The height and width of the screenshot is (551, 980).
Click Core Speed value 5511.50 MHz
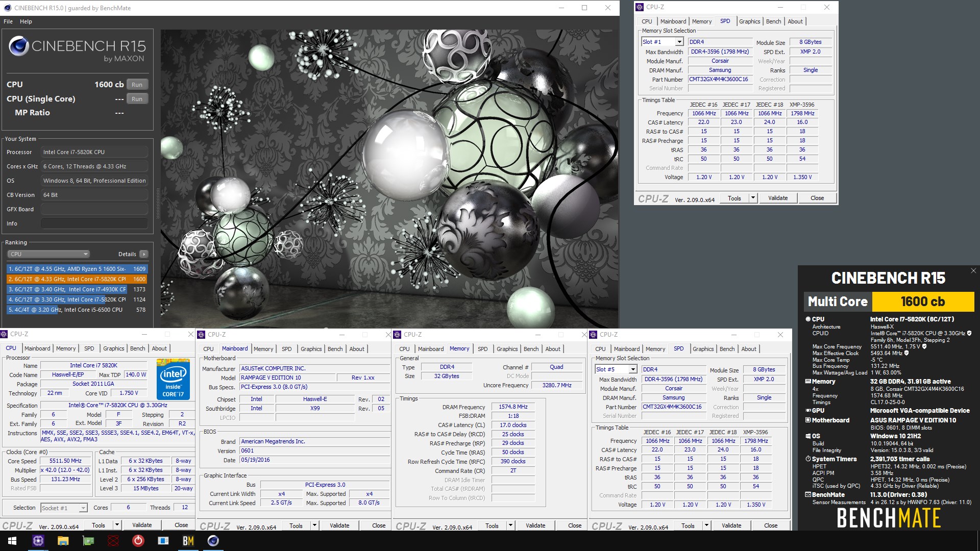pyautogui.click(x=65, y=461)
